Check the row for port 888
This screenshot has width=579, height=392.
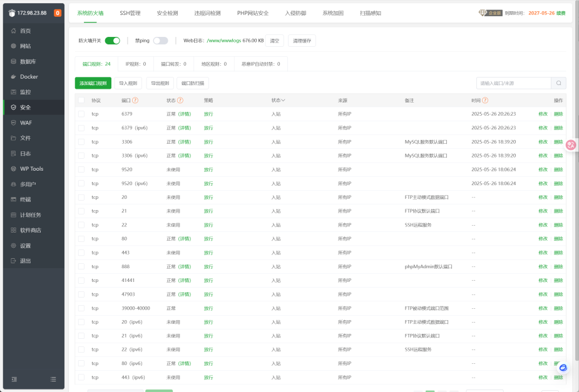click(x=81, y=266)
